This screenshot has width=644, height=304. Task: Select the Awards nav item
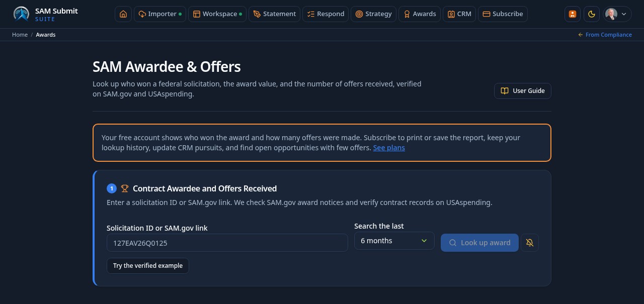click(420, 14)
